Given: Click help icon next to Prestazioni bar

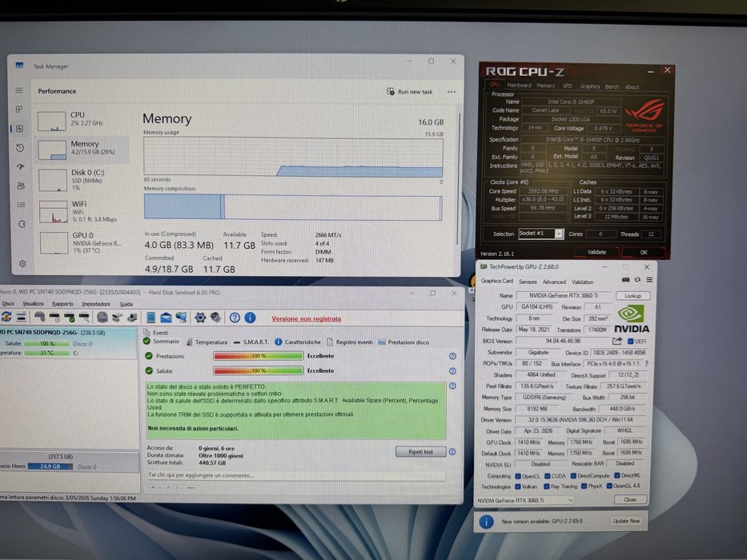Looking at the screenshot, I should 452,356.
